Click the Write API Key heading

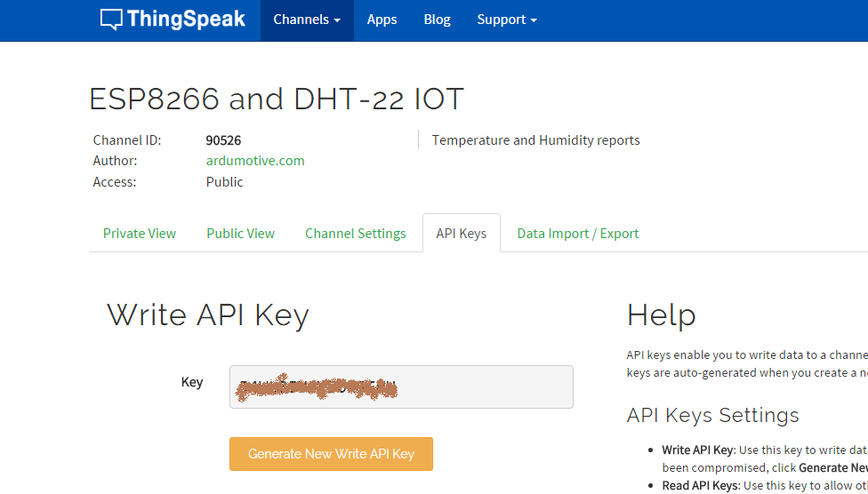[207, 316]
